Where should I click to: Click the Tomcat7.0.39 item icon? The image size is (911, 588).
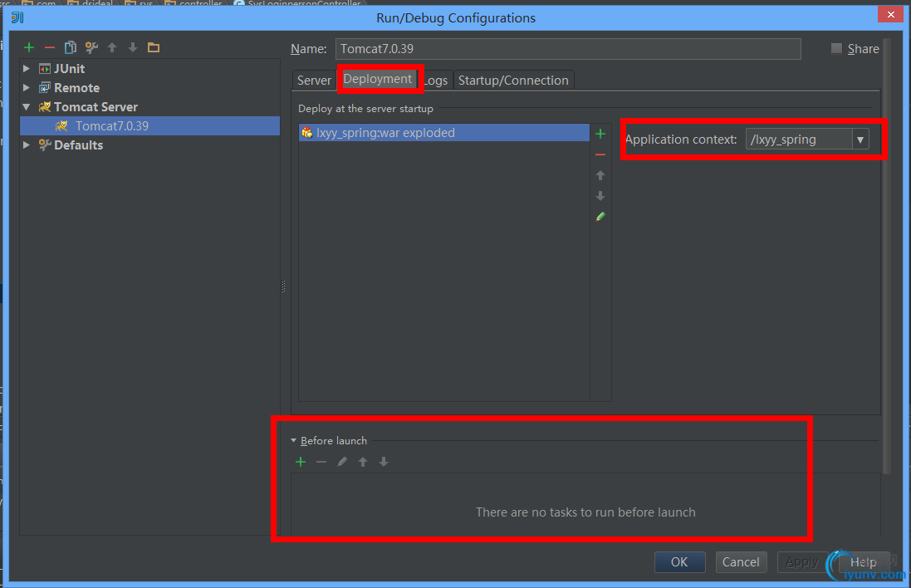[61, 126]
